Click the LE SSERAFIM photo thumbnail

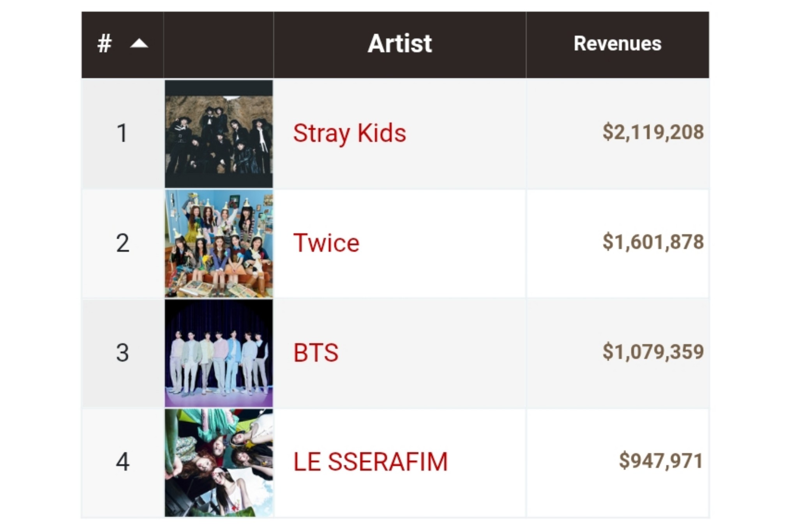coord(219,463)
